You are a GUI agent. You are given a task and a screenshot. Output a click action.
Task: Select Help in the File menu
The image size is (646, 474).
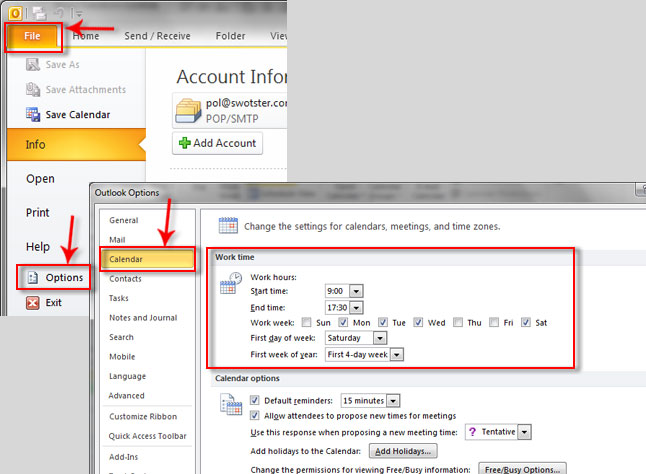pyautogui.click(x=38, y=247)
